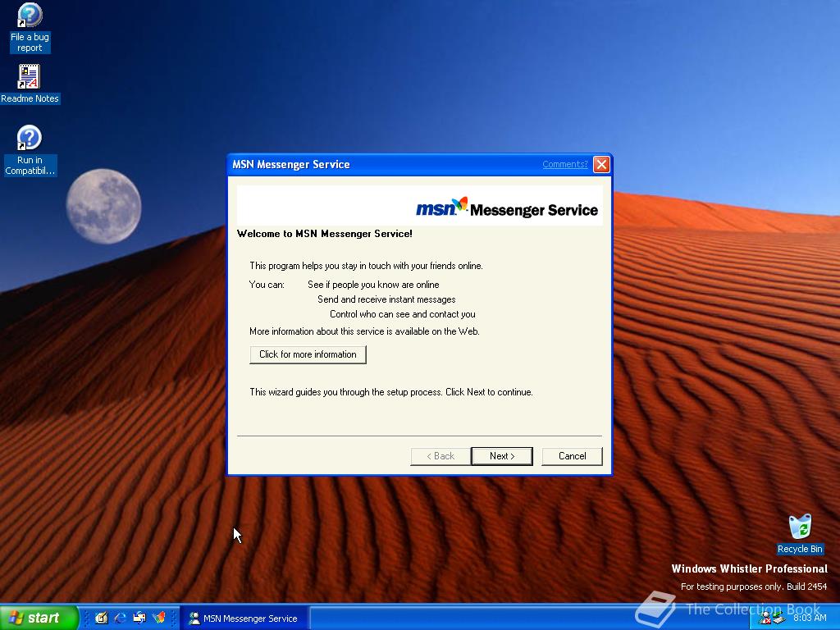Click the text Control who can see and contact you

tap(402, 314)
